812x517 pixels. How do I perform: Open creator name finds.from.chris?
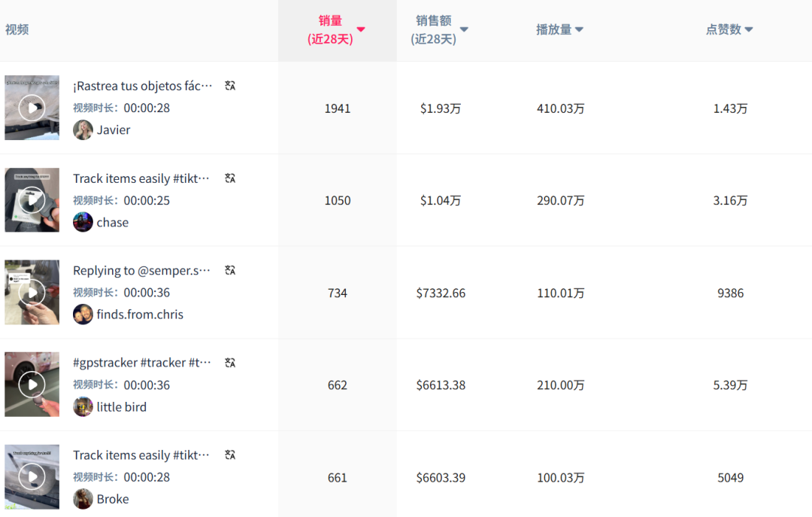[x=140, y=315]
